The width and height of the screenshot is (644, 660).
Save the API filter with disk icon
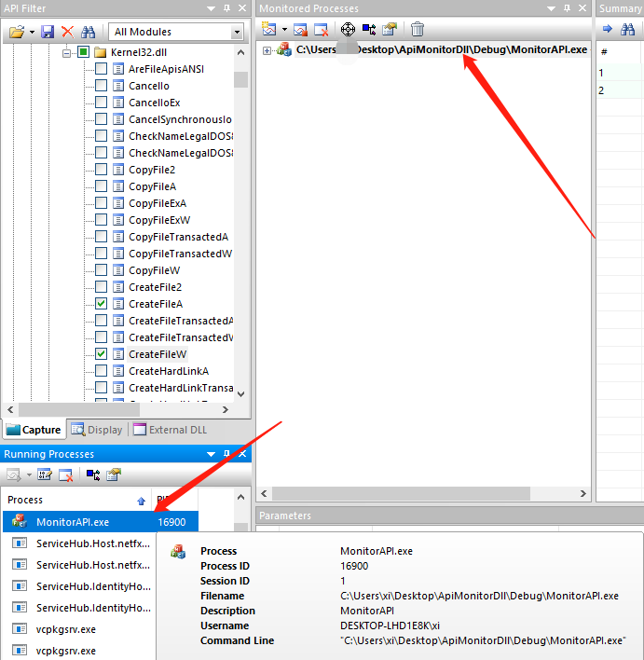click(x=48, y=32)
